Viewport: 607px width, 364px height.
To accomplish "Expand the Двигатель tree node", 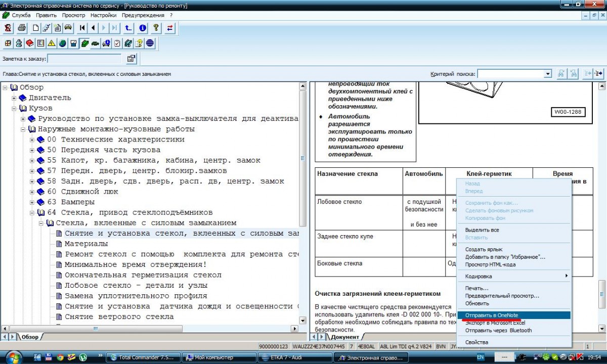I will (14, 98).
